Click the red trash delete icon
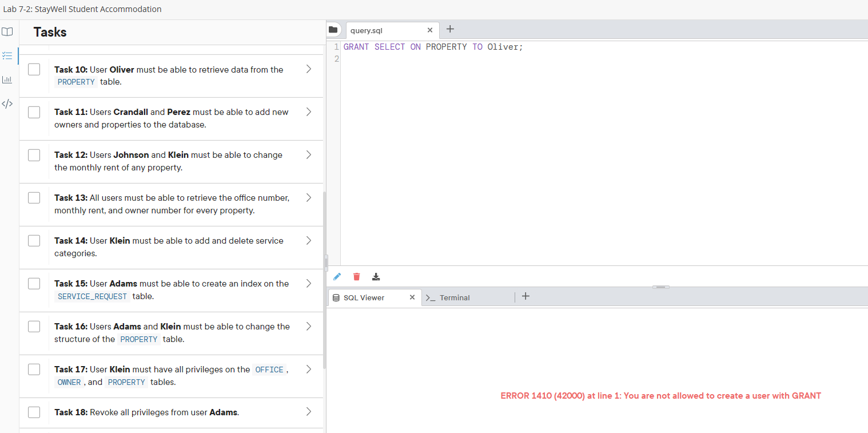This screenshot has width=868, height=433. point(357,277)
